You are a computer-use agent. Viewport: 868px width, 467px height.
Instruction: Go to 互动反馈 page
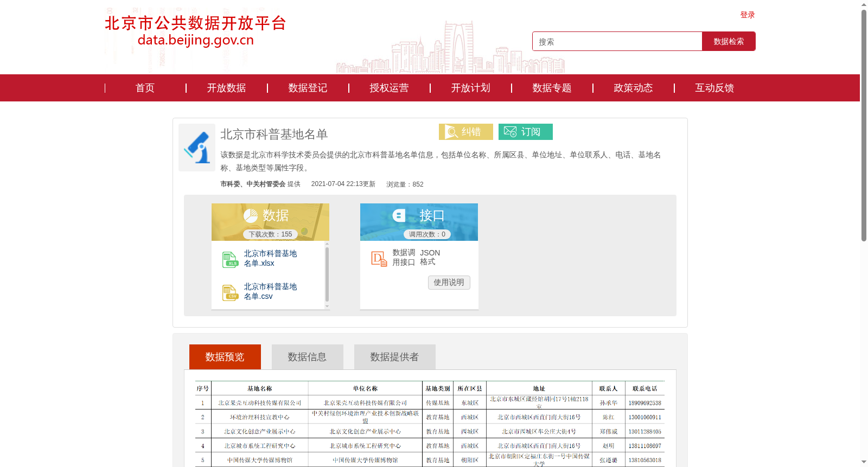(714, 88)
